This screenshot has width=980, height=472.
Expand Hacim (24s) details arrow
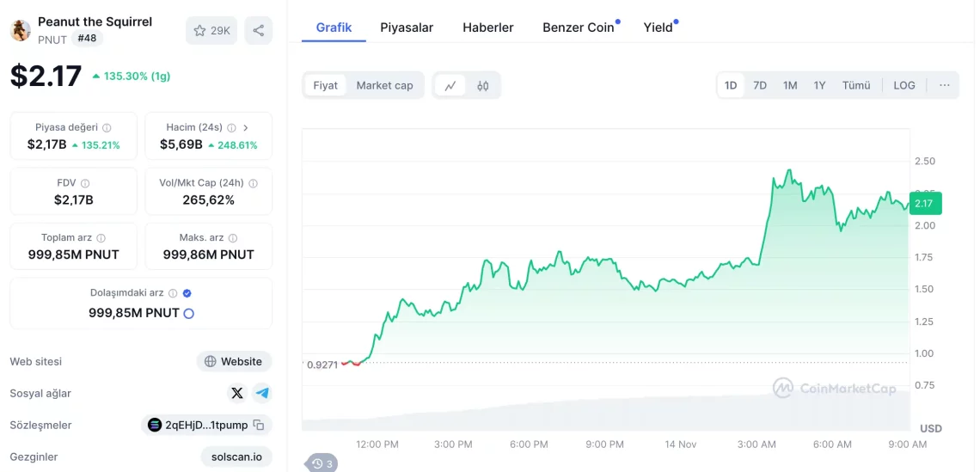pyautogui.click(x=245, y=127)
